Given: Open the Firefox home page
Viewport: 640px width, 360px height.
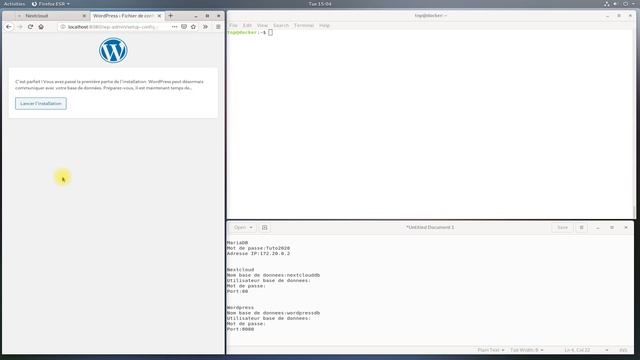Looking at the screenshot, I should coord(41,27).
